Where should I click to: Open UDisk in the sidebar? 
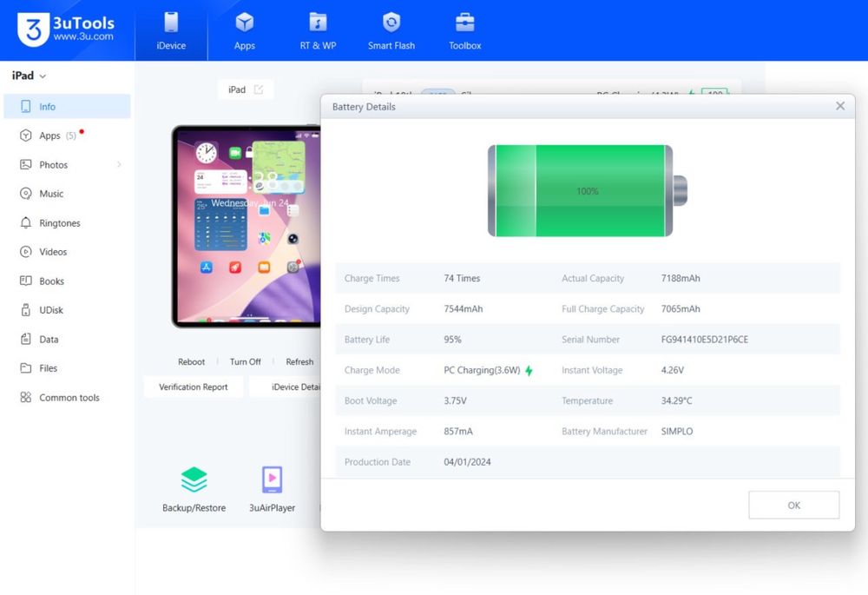pyautogui.click(x=67, y=310)
